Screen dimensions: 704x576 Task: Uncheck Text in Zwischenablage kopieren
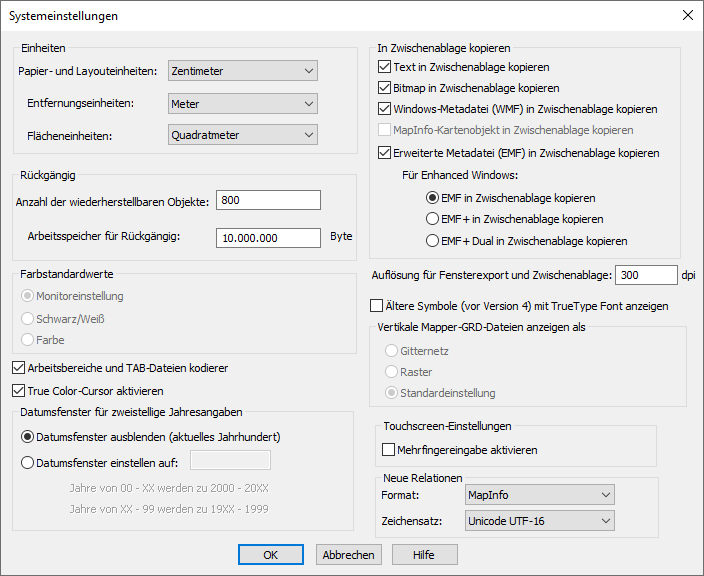(385, 68)
